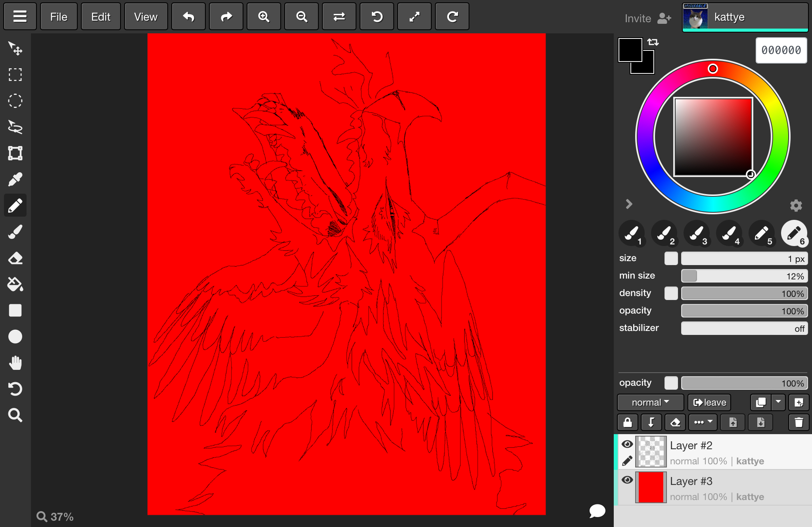Click the flip canvas horizontally icon

pyautogui.click(x=339, y=17)
